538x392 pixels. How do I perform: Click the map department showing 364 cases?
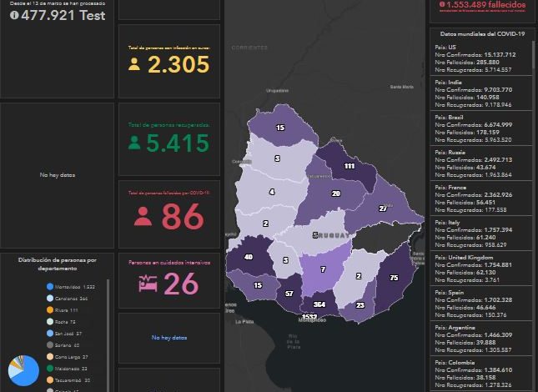tap(320, 302)
